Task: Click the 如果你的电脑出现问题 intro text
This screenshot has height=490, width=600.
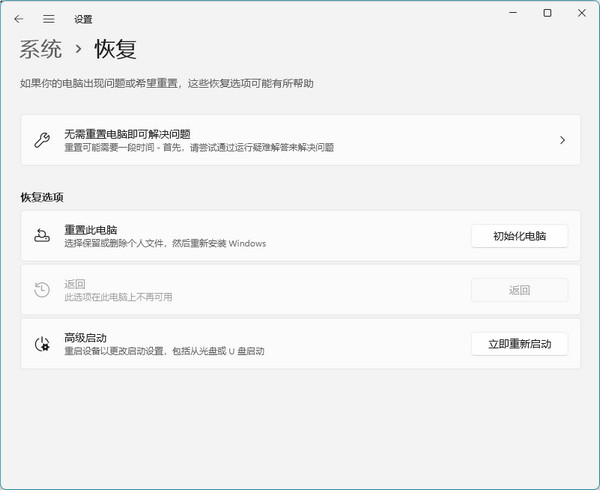Action: tap(166, 83)
